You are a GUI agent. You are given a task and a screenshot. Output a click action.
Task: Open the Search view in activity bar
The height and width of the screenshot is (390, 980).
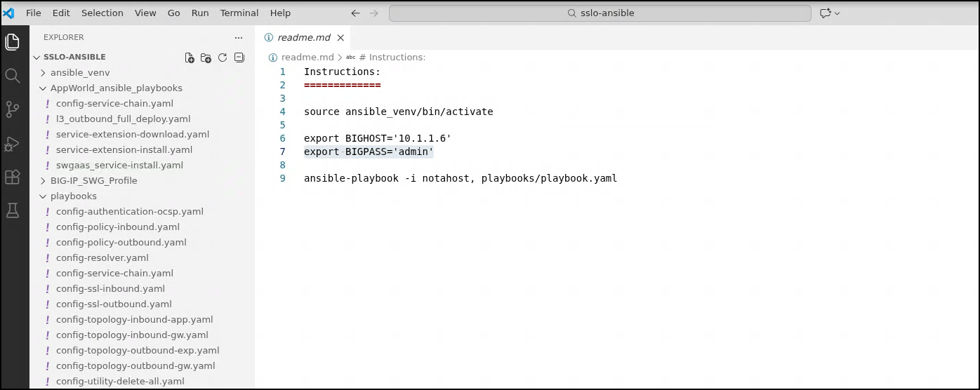[x=13, y=76]
